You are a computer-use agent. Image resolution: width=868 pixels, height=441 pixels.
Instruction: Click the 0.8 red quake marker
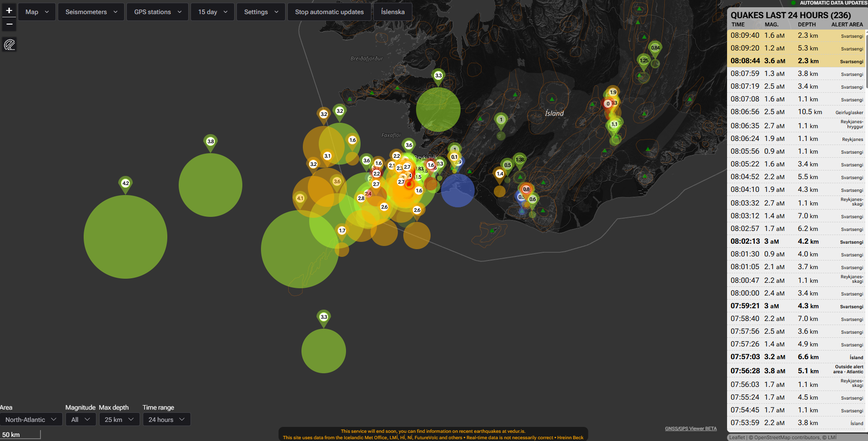click(x=526, y=190)
